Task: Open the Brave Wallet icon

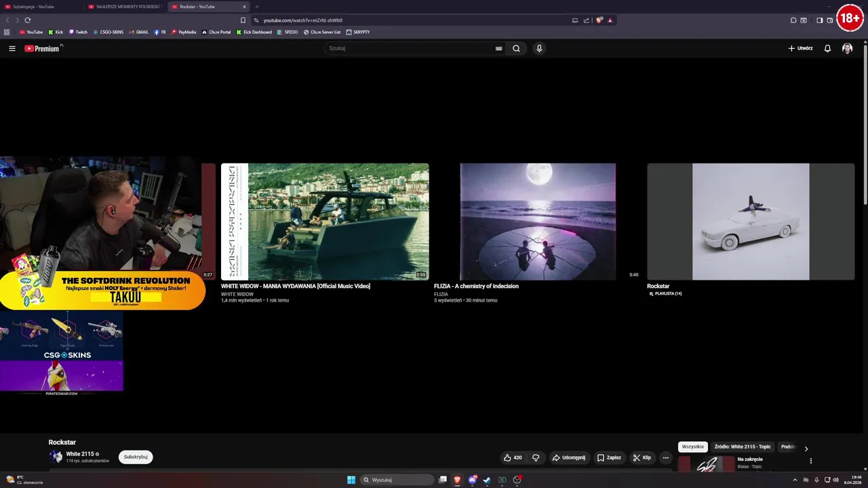Action: [829, 20]
